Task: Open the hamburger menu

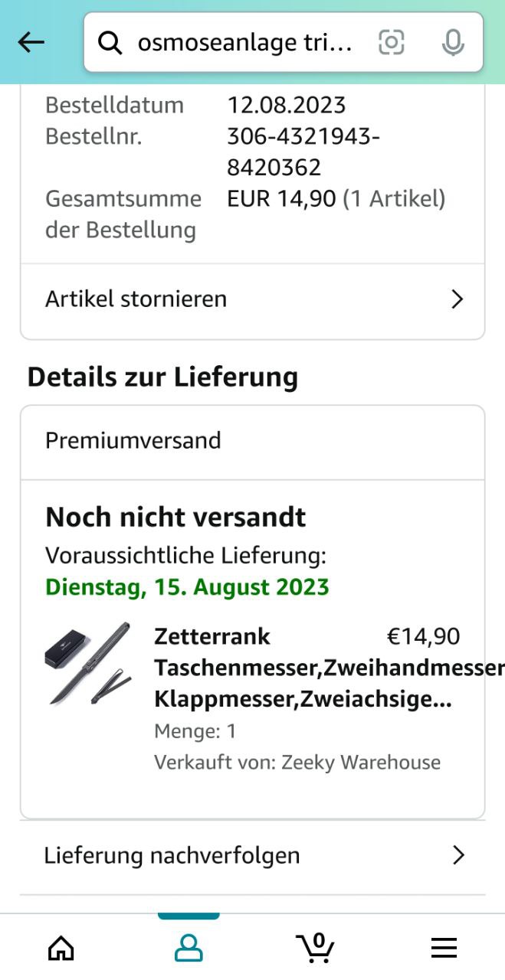Action: point(444,948)
